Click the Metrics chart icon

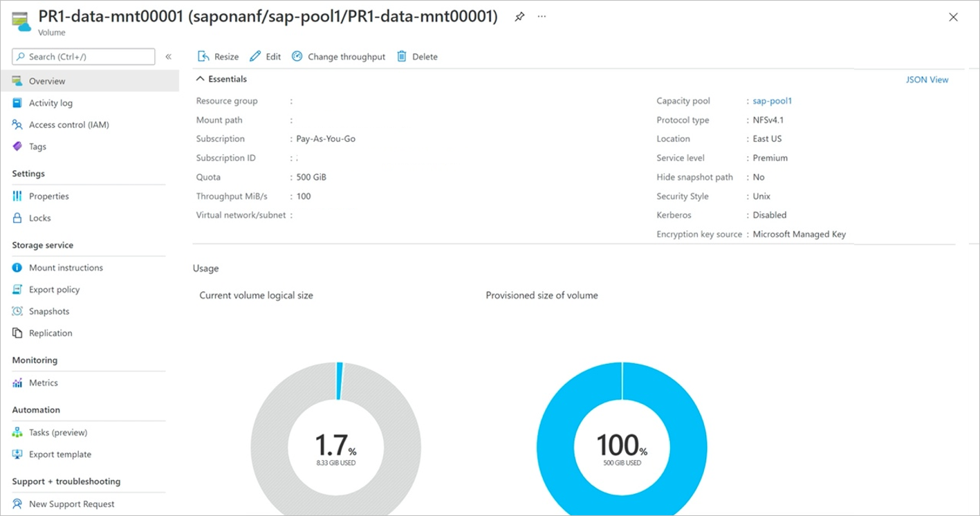pos(17,383)
